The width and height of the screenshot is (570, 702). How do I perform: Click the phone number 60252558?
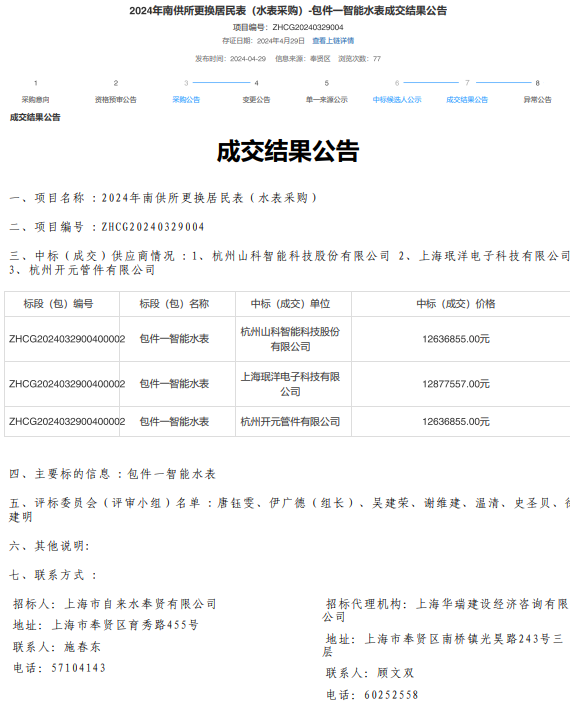click(x=391, y=695)
